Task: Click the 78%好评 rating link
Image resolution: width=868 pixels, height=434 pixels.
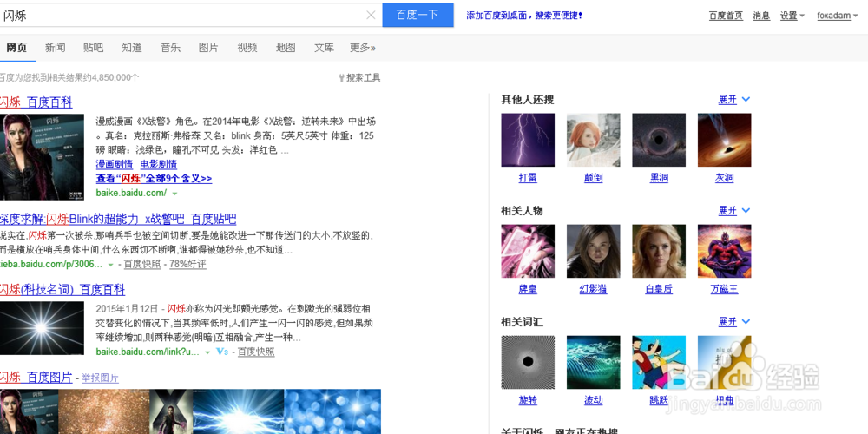Action: 187,265
